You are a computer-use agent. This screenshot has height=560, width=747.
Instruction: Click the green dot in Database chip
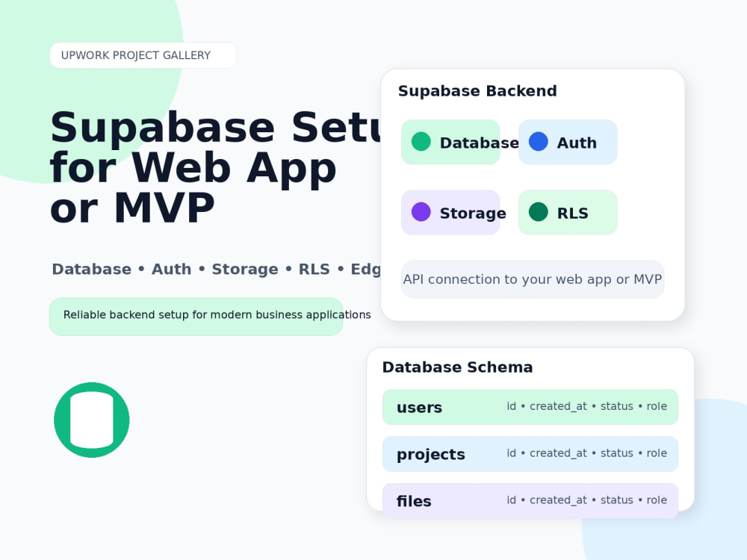click(421, 141)
